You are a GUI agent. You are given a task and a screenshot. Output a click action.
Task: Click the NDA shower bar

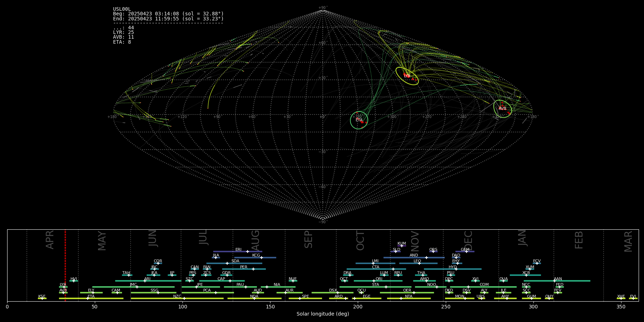click(254, 298)
